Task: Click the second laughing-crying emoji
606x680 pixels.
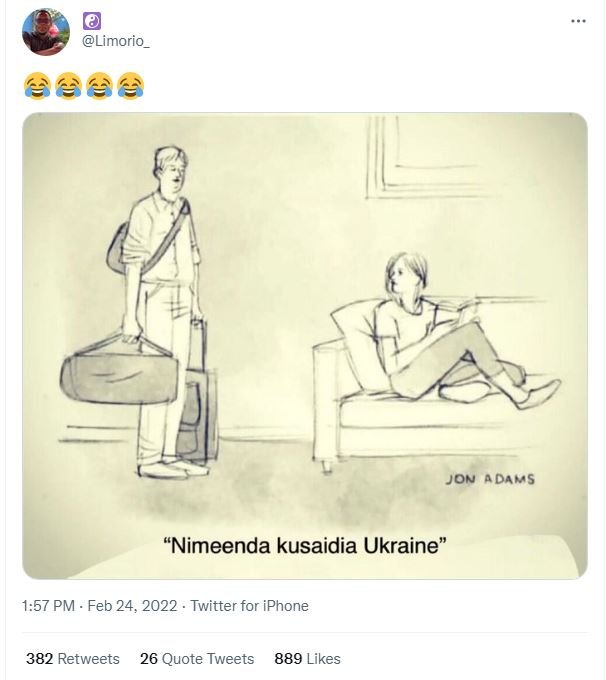Action: pos(69,85)
